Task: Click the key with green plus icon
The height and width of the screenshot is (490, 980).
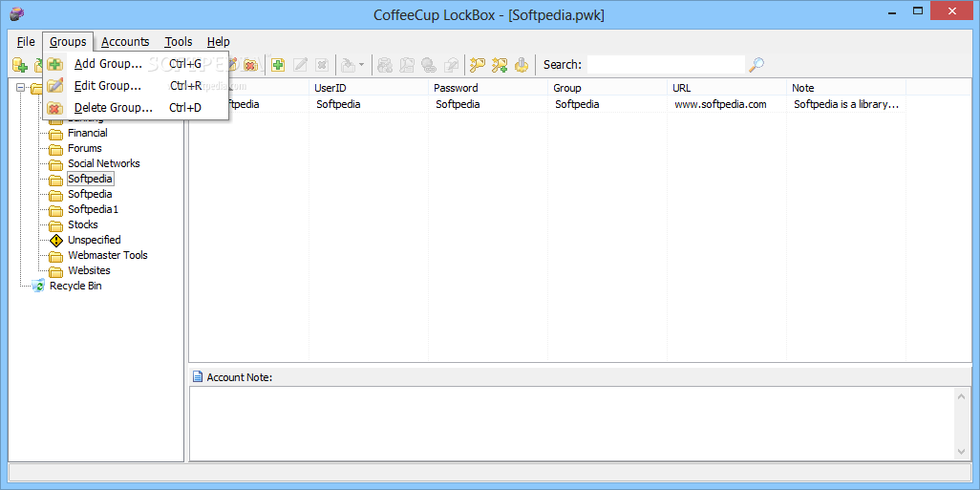Action: tap(500, 64)
